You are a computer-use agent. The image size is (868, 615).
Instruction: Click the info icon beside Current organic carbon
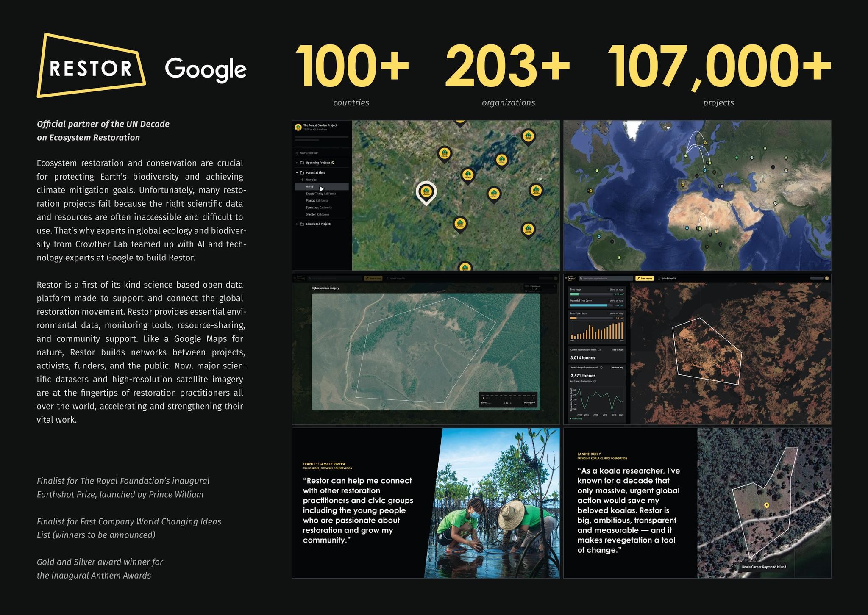point(599,350)
